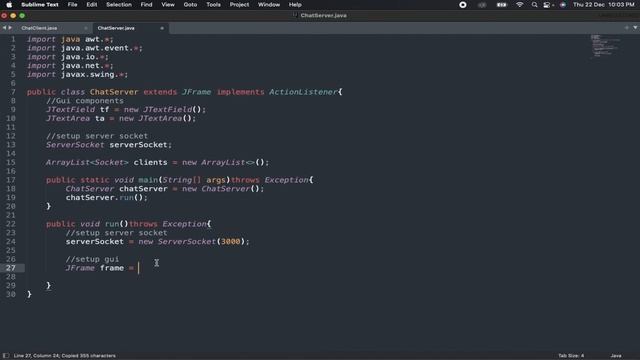Click import java.net line
This screenshot has width=640, height=360.
coord(70,66)
